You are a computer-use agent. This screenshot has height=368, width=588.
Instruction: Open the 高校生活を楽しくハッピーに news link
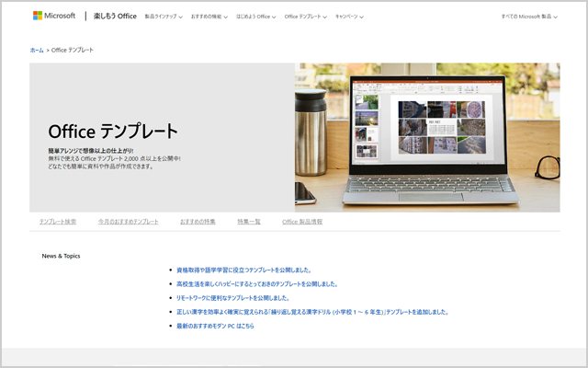point(257,284)
